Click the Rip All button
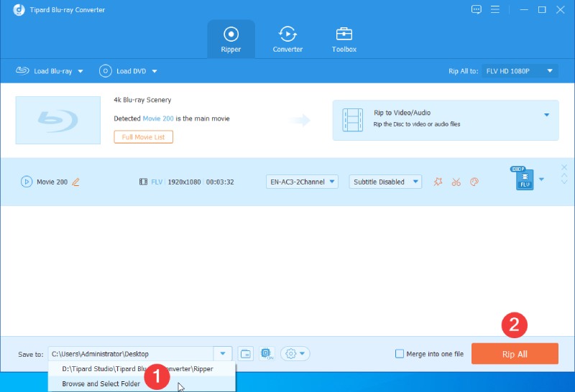Viewport: 575px width, 392px height. click(x=515, y=354)
